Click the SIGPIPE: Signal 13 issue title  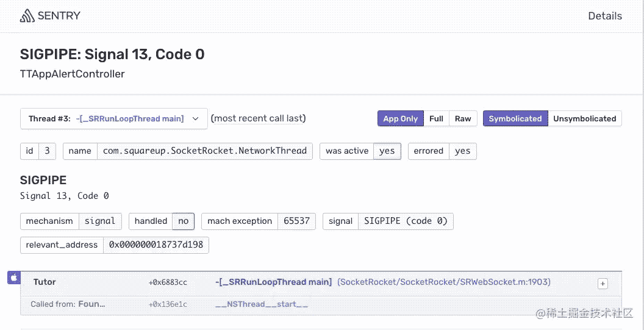[x=112, y=54]
